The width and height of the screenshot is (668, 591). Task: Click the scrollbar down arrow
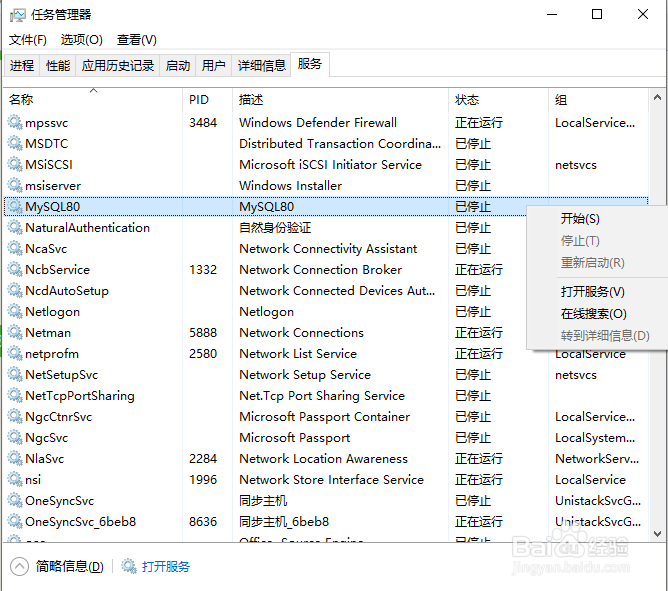pos(657,533)
